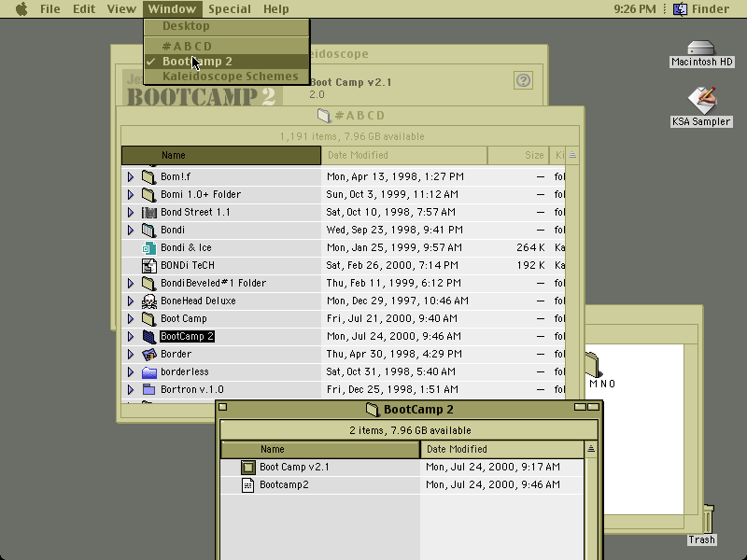Image resolution: width=747 pixels, height=560 pixels.
Task: Click the Macintosh HD drive icon
Action: coord(701,49)
